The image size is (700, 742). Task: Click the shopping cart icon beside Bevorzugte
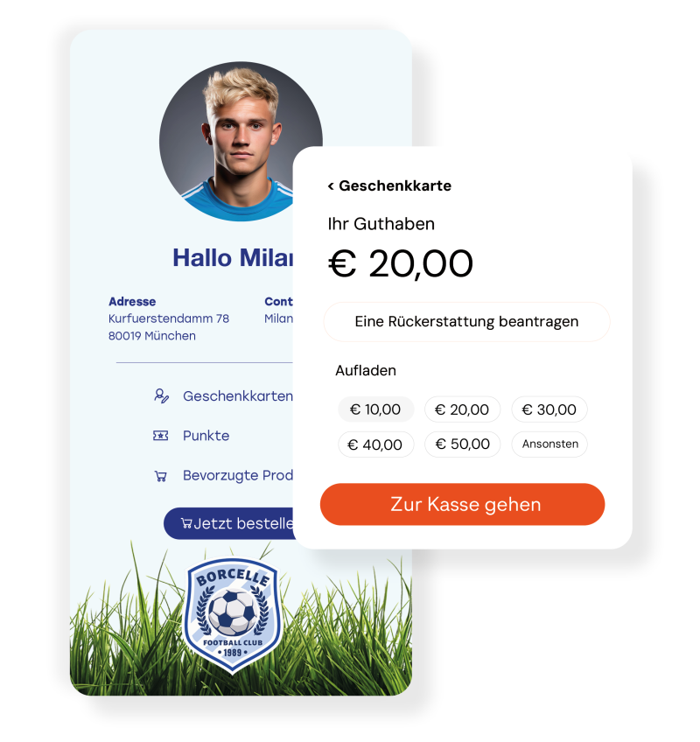(x=161, y=476)
